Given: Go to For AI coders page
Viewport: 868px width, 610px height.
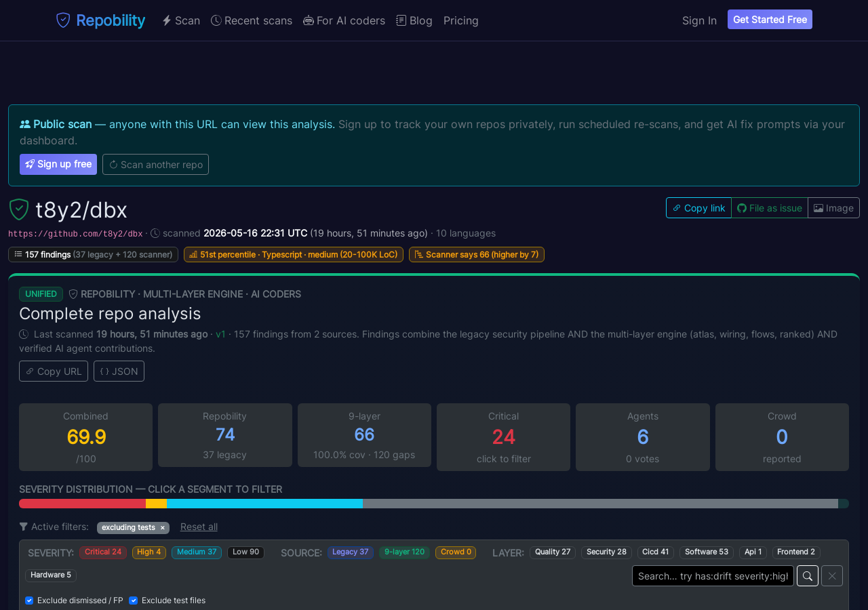Looking at the screenshot, I should click(344, 20).
